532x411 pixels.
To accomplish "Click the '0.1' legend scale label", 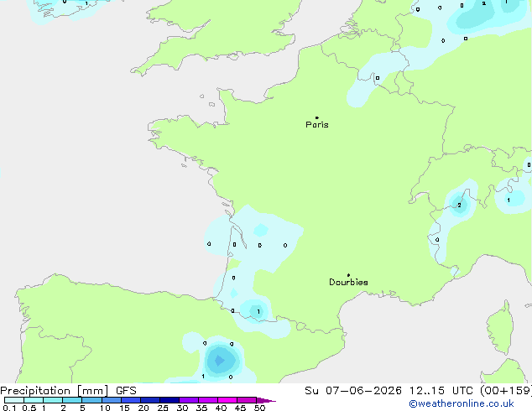I will click(x=9, y=408).
